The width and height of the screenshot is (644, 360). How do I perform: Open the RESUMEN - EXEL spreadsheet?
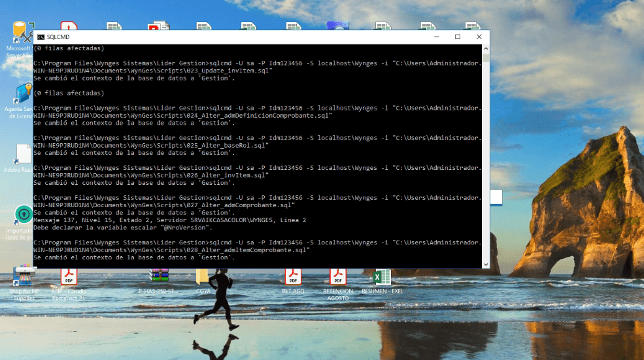pos(382,278)
